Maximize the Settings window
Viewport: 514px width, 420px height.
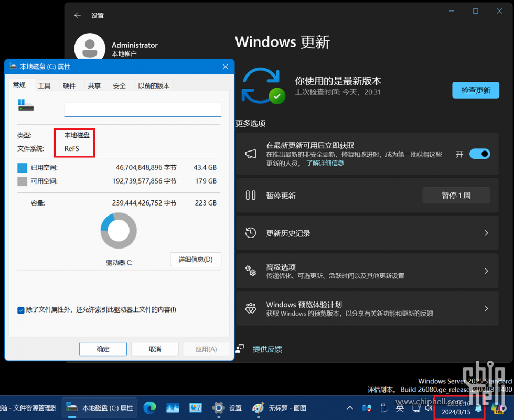coord(475,11)
